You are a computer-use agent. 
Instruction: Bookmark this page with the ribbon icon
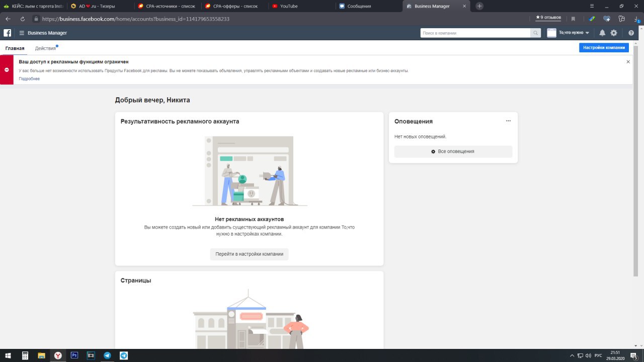tap(573, 19)
